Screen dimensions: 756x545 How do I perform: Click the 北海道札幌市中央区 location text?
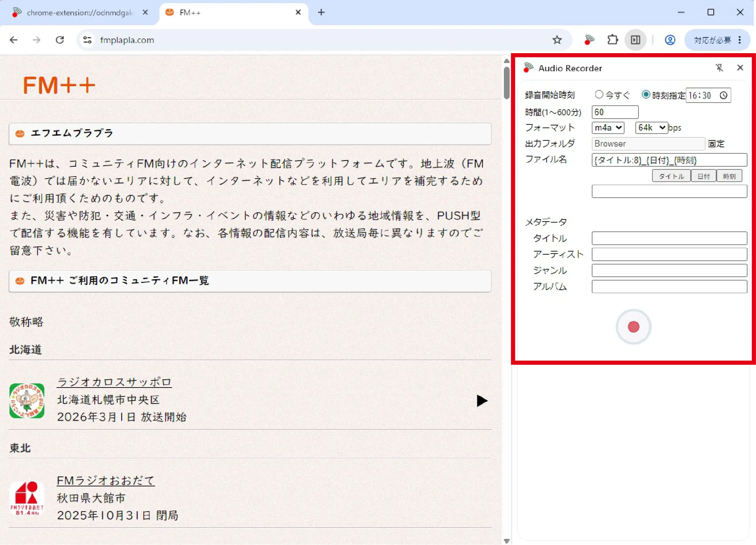coord(109,399)
